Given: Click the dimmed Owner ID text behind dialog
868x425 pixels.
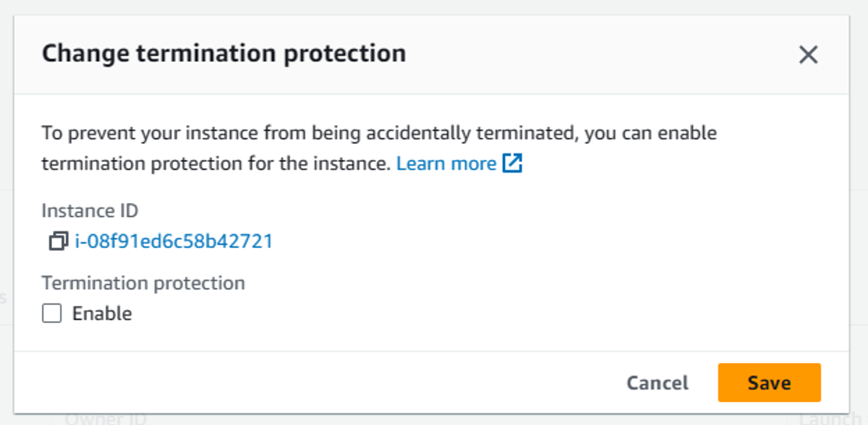Looking at the screenshot, I should (x=106, y=418).
